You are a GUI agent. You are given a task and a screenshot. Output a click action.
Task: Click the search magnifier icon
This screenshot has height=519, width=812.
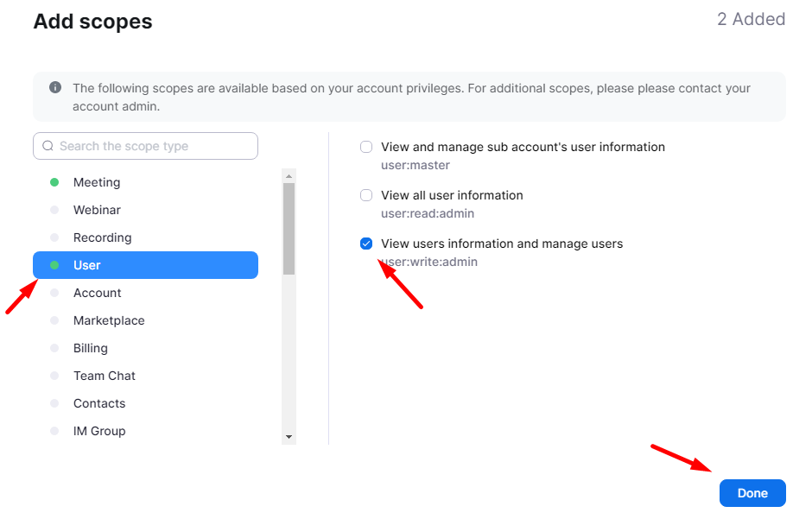pyautogui.click(x=48, y=146)
